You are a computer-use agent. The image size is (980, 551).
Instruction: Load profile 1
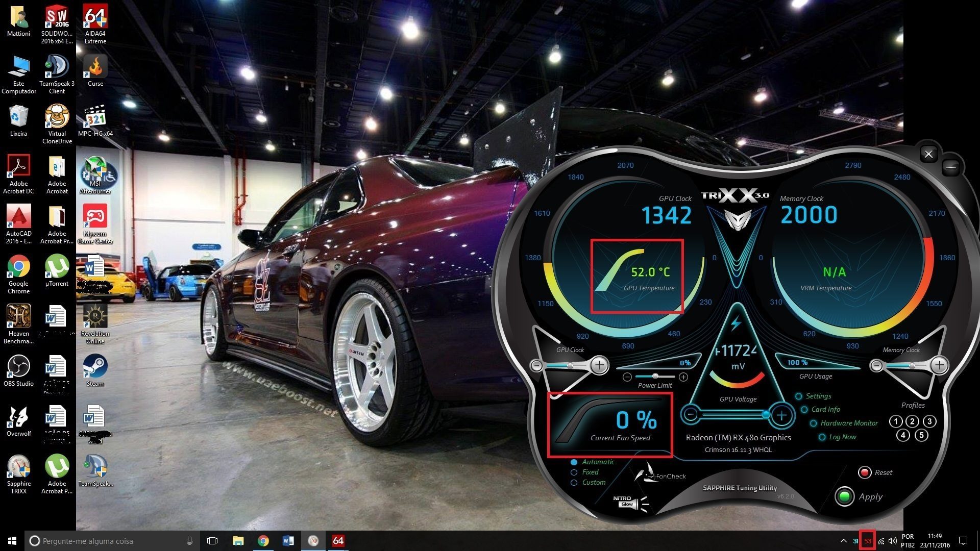[x=896, y=421]
